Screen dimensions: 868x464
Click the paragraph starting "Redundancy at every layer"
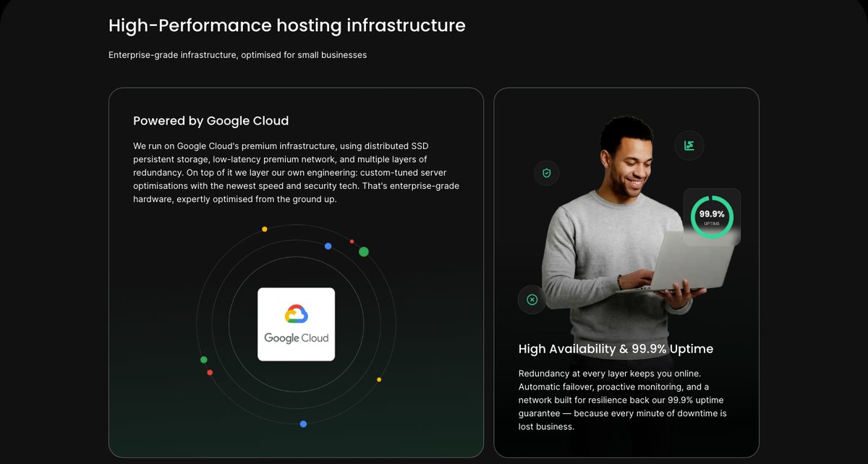[623, 400]
